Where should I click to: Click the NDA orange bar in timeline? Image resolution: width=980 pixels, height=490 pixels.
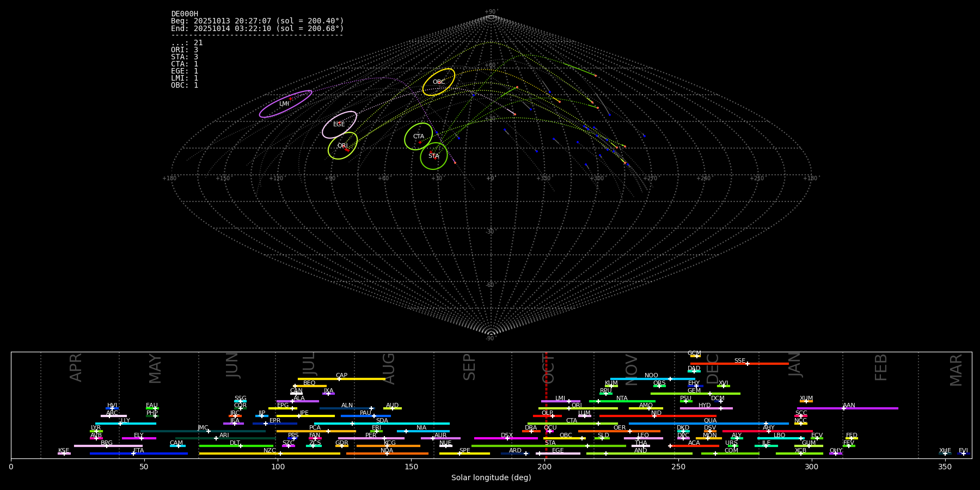point(387,454)
